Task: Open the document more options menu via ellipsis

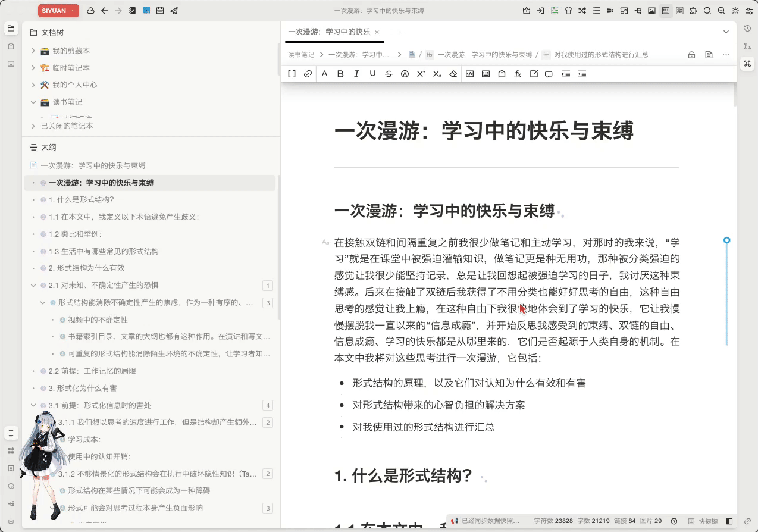Action: [x=726, y=54]
